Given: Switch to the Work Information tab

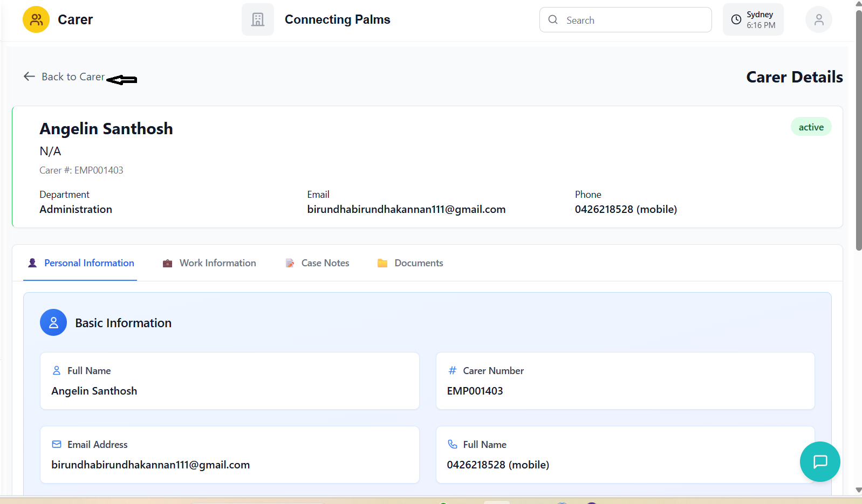Looking at the screenshot, I should 209,263.
